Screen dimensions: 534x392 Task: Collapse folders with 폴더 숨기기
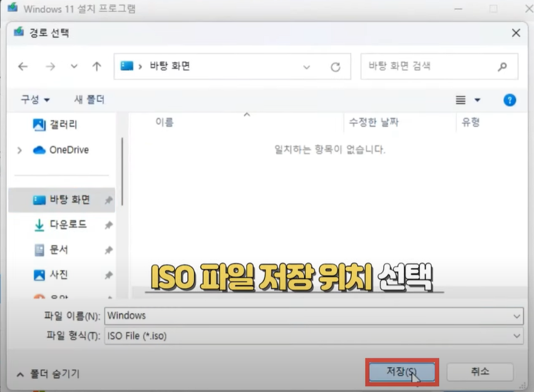pyautogui.click(x=48, y=374)
